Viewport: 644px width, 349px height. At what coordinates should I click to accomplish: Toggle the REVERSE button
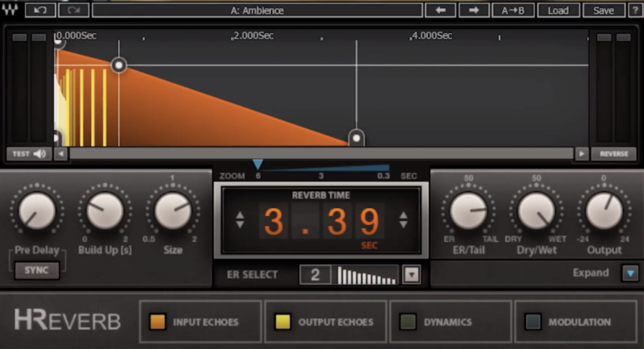point(614,154)
